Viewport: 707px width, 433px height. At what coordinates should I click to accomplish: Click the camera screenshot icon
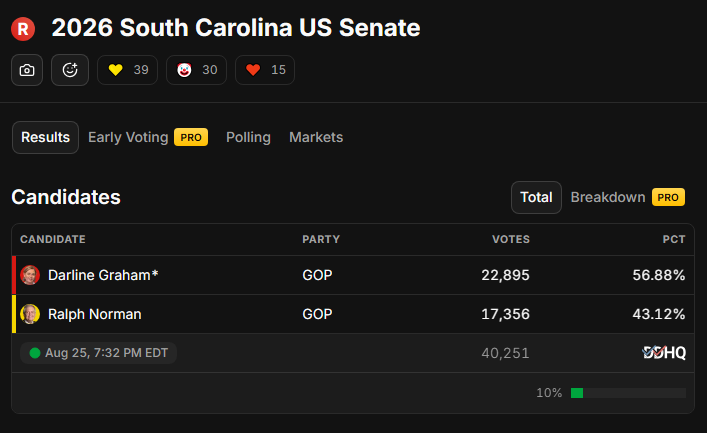[x=27, y=70]
